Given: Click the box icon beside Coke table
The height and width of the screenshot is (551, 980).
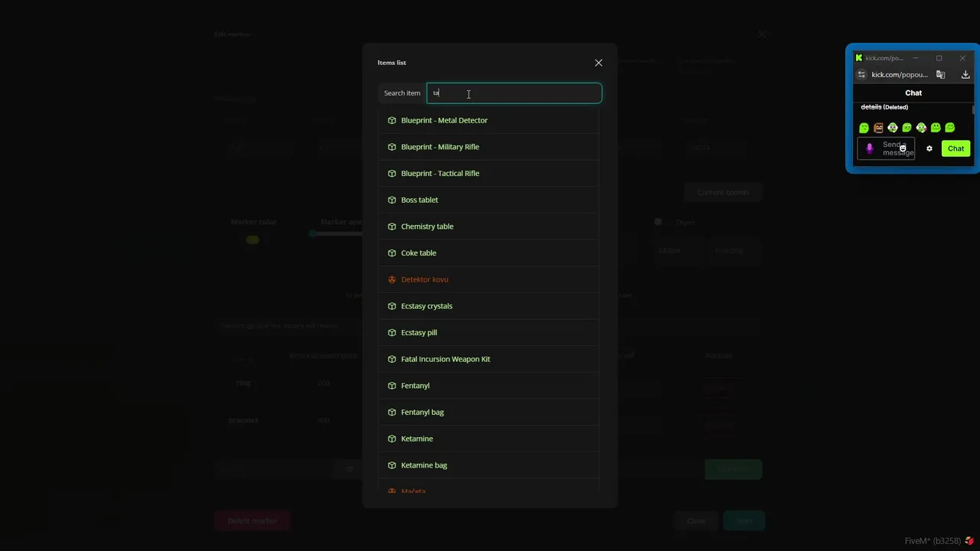Looking at the screenshot, I should (392, 253).
